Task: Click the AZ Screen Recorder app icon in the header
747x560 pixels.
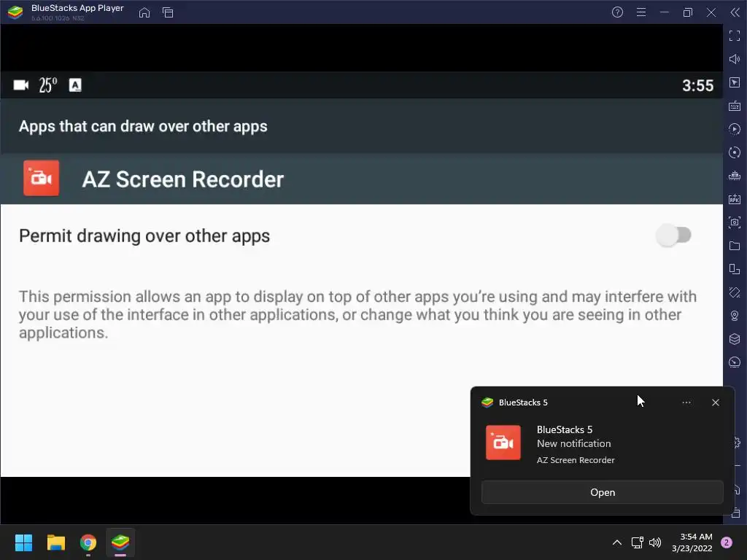Action: (42, 178)
